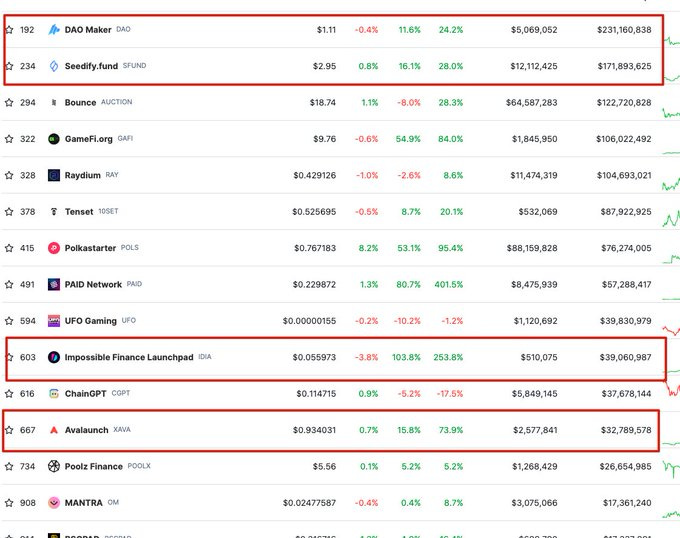The height and width of the screenshot is (538, 680).
Task: Click DAO Maker market cap $231,160,838
Action: tap(624, 30)
